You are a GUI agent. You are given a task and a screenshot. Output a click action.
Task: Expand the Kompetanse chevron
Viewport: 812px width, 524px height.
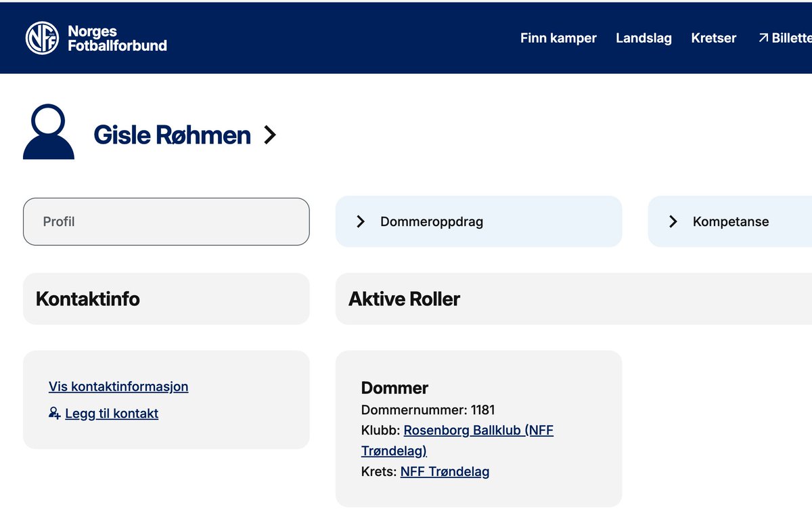tap(673, 221)
